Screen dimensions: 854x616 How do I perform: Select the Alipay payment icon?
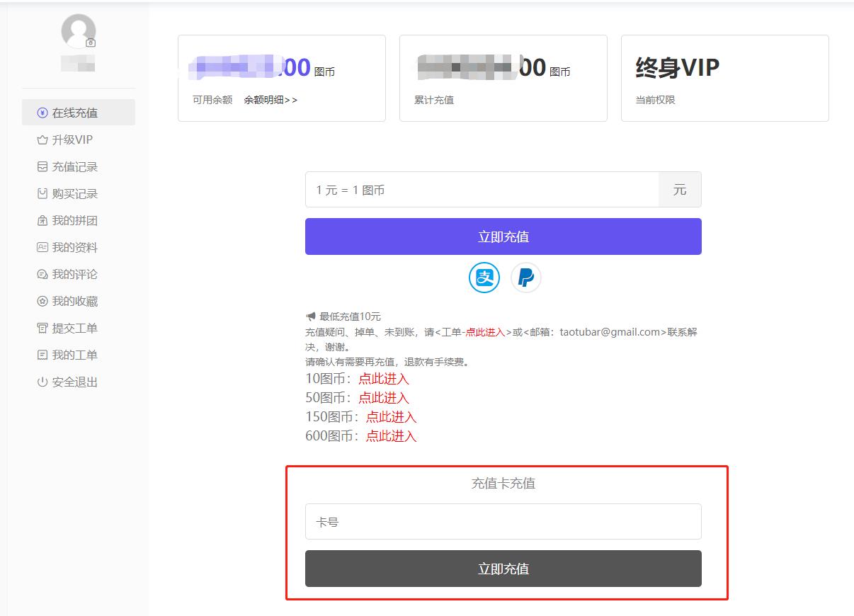(484, 278)
